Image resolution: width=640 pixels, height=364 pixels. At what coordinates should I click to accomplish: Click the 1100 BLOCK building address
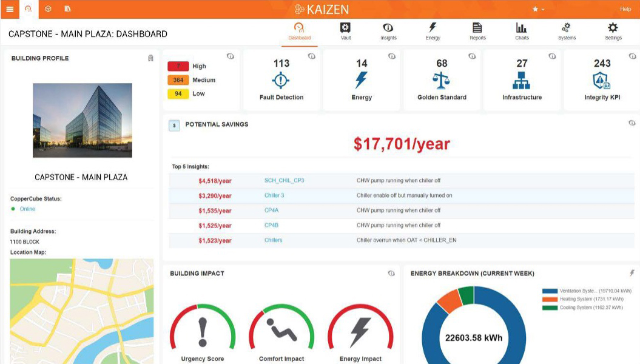[24, 241]
